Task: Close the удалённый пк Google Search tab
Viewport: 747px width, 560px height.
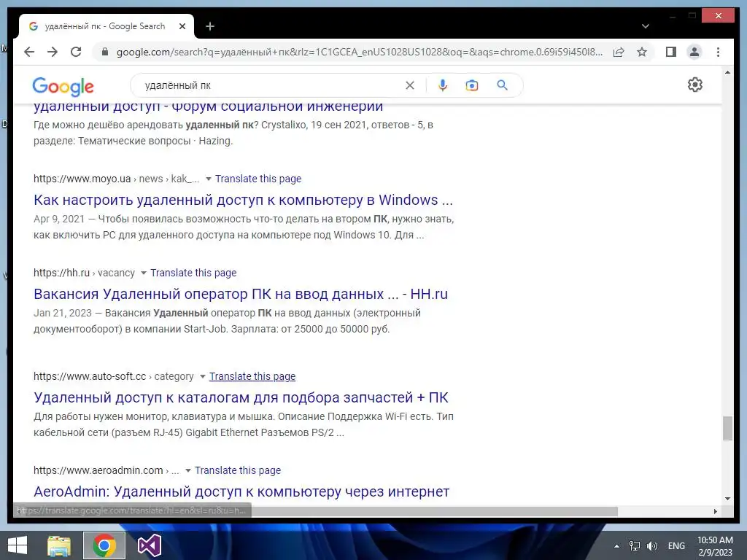Action: (182, 26)
